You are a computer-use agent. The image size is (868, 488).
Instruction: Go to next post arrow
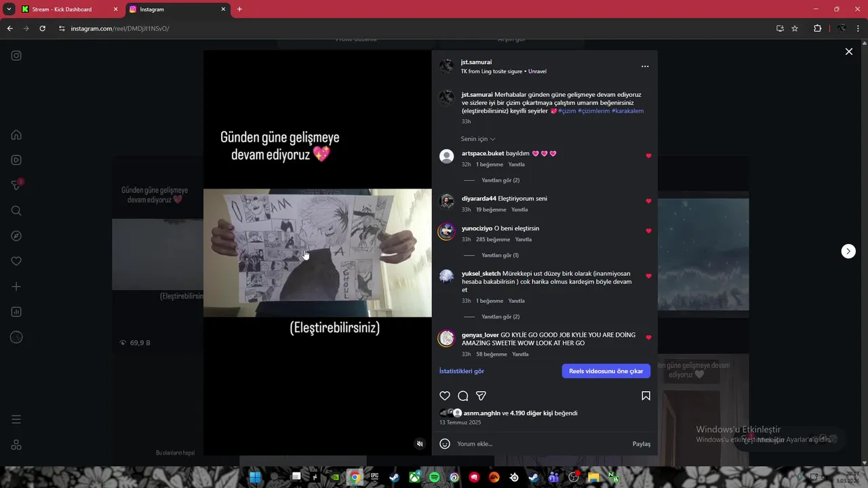(x=848, y=251)
